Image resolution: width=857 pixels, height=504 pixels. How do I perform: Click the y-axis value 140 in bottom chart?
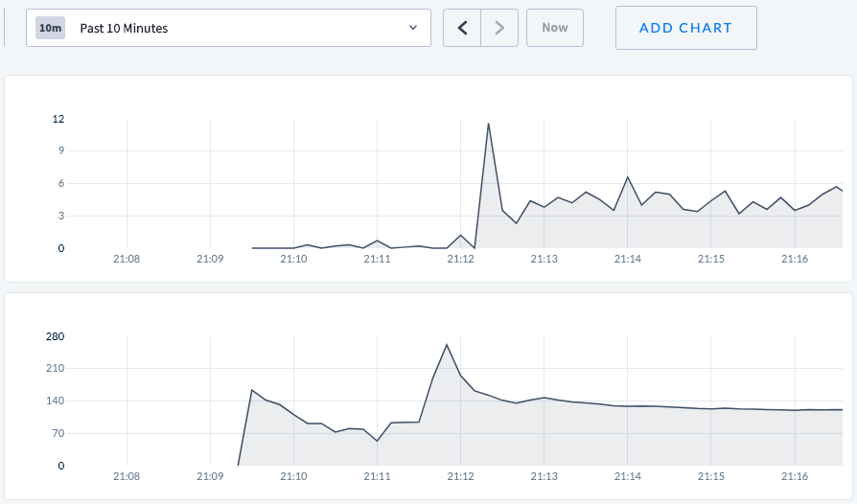[56, 401]
